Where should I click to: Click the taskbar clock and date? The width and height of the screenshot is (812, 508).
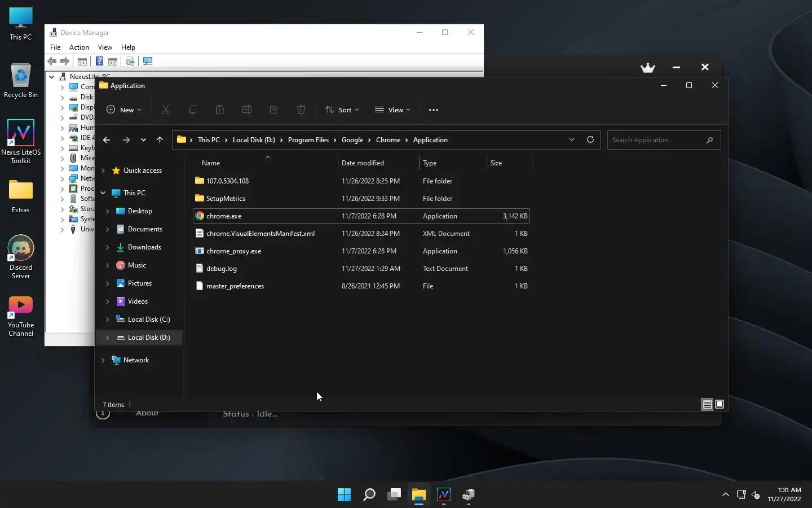tap(784, 494)
